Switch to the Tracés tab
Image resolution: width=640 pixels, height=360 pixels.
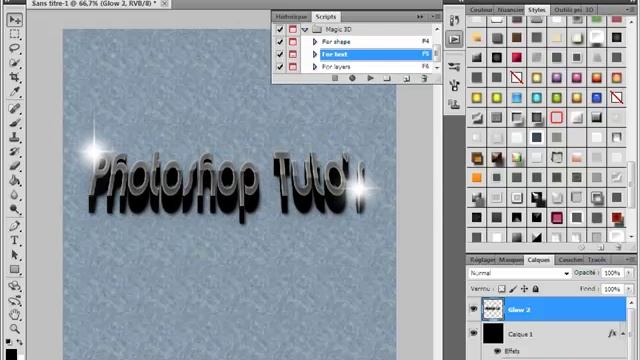(x=597, y=260)
